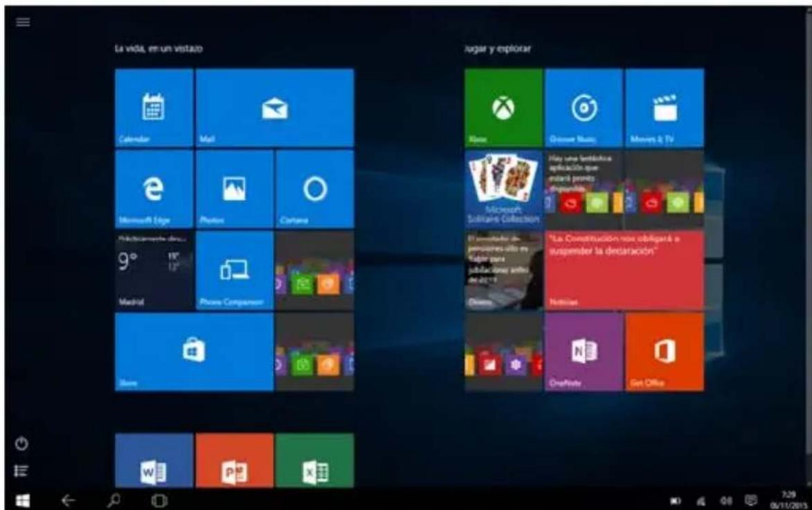Open the Mail app tile
This screenshot has width=812, height=510.
(275, 107)
